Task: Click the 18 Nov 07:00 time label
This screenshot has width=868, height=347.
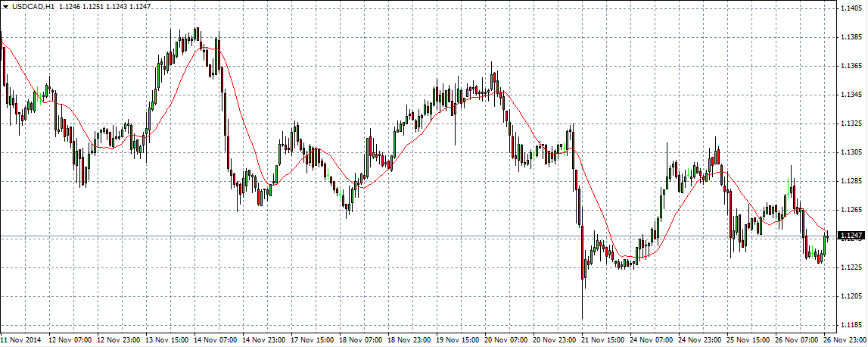Action: [x=362, y=341]
